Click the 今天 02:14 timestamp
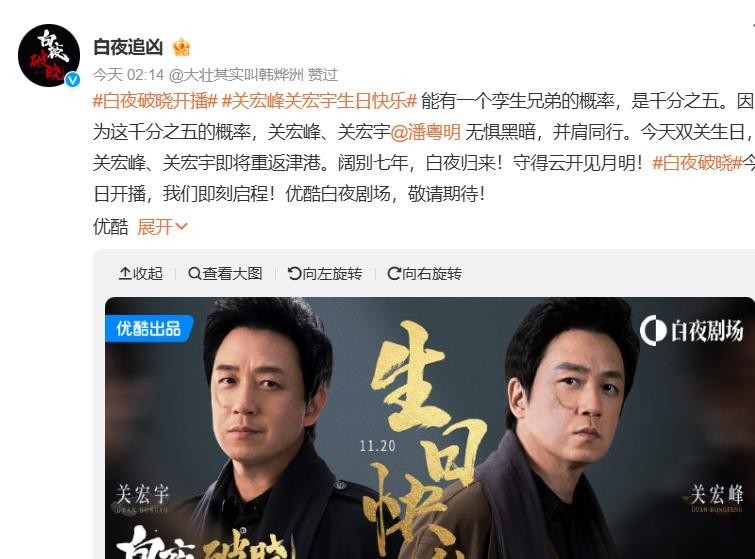755x559 pixels. point(129,75)
